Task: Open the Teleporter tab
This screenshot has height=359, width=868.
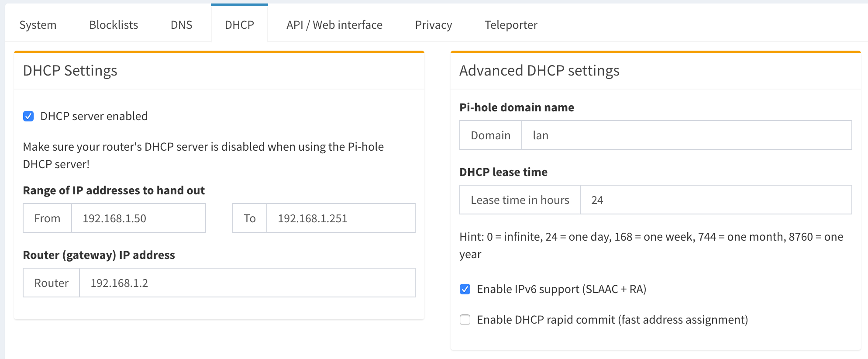Action: click(511, 25)
